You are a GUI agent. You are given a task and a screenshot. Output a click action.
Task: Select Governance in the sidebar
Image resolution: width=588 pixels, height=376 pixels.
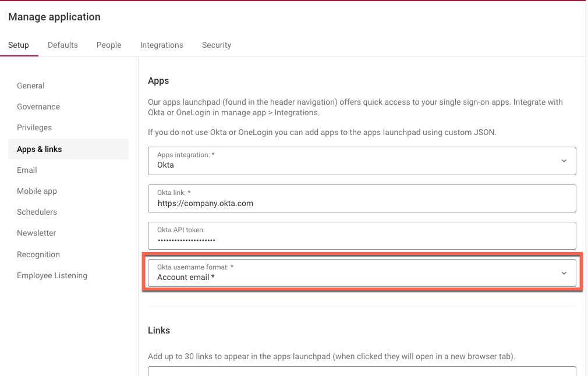point(38,107)
